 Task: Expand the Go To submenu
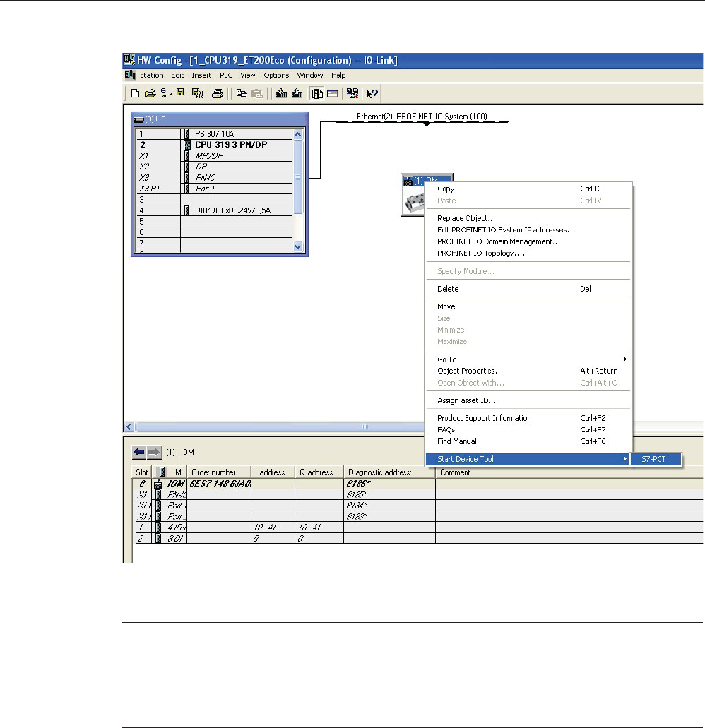click(528, 359)
